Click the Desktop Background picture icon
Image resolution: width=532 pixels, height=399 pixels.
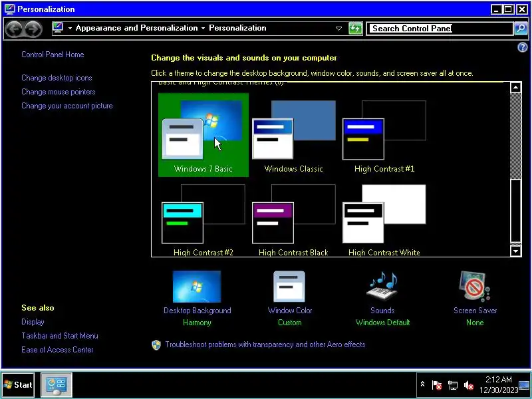click(x=197, y=287)
